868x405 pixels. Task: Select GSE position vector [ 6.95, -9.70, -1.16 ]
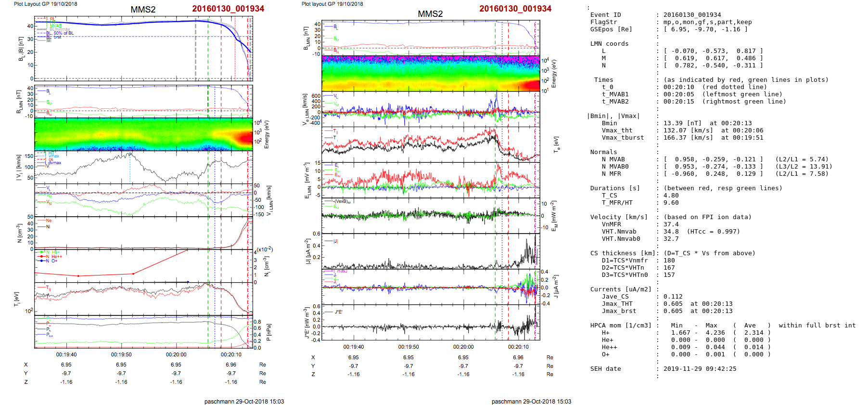(705, 29)
